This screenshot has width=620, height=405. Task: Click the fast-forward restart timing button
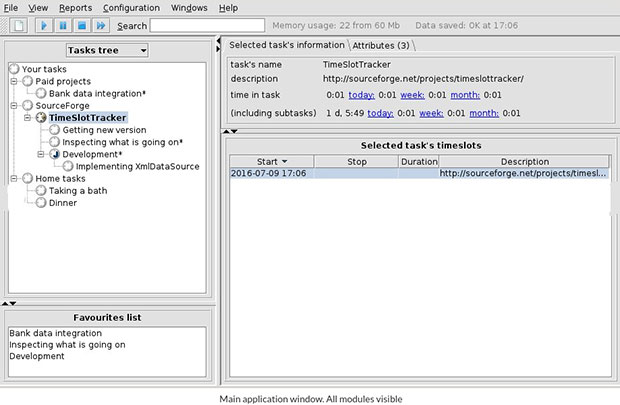click(100, 26)
